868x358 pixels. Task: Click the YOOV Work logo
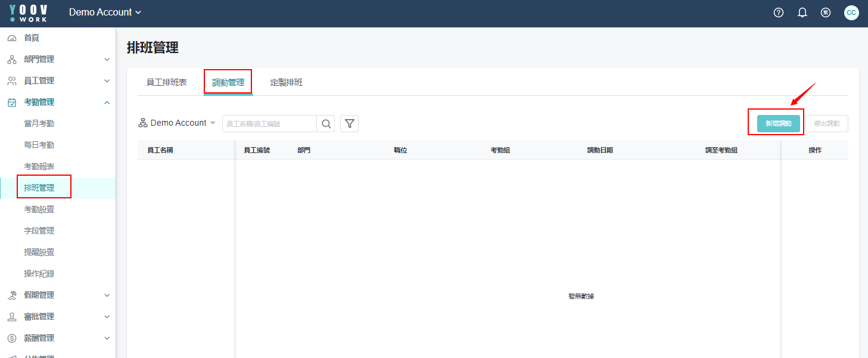click(x=29, y=13)
